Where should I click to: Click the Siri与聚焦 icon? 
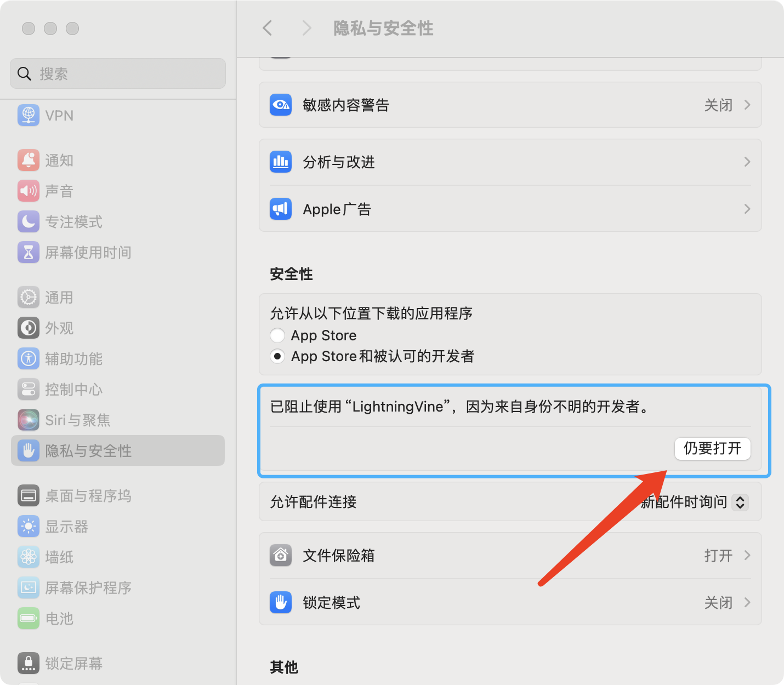click(x=29, y=420)
